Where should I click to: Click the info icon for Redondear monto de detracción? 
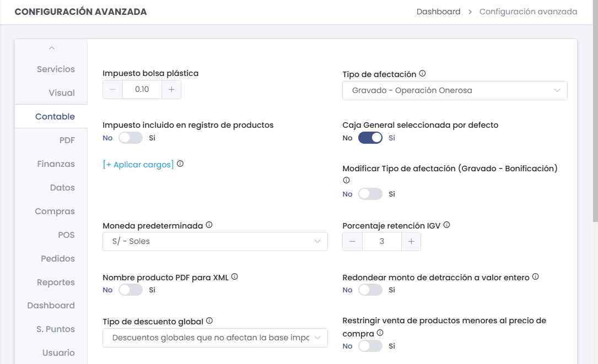coord(534,276)
